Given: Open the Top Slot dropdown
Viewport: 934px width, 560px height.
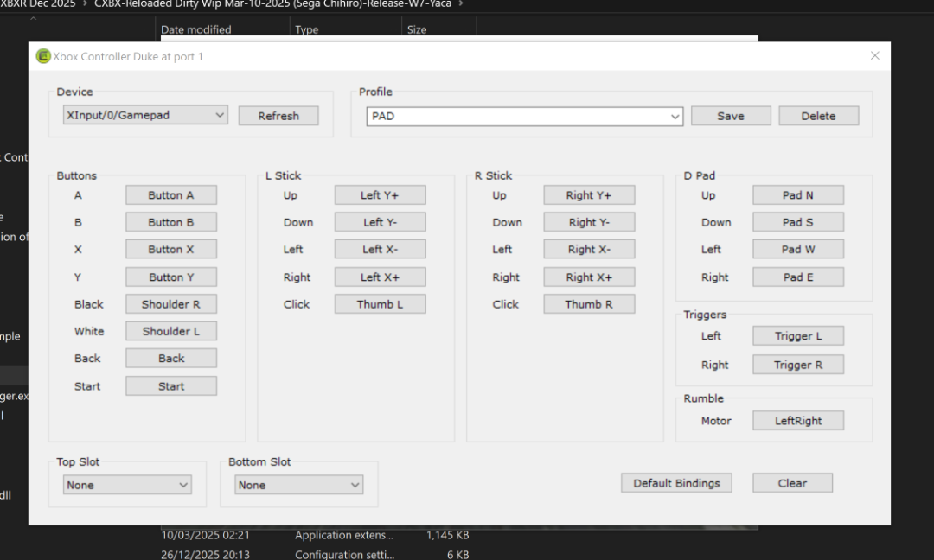Looking at the screenshot, I should [127, 485].
